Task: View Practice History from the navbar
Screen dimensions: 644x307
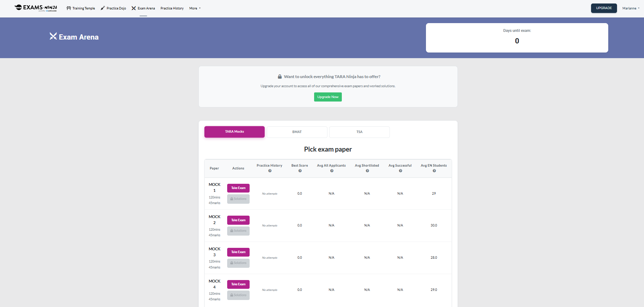Action: pos(172,8)
